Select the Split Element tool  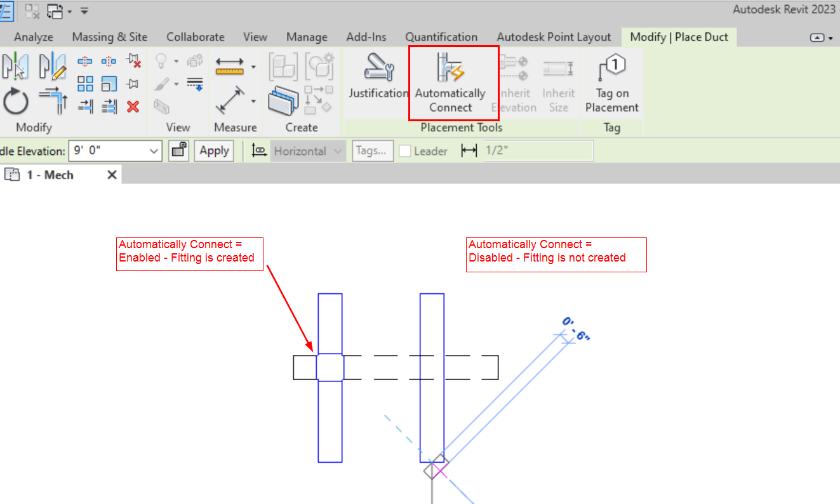pyautogui.click(x=85, y=62)
